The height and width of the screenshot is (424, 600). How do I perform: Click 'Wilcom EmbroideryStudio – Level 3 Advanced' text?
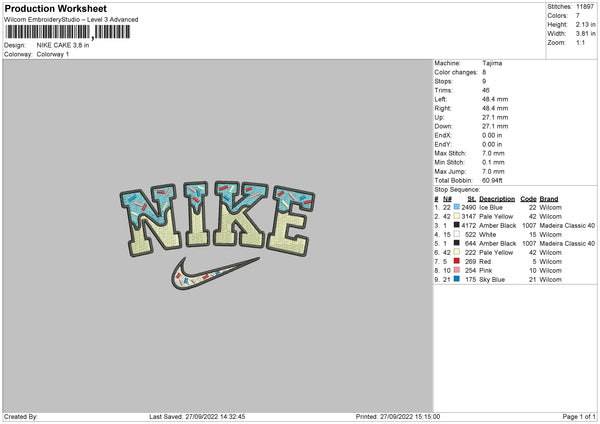[x=71, y=20]
